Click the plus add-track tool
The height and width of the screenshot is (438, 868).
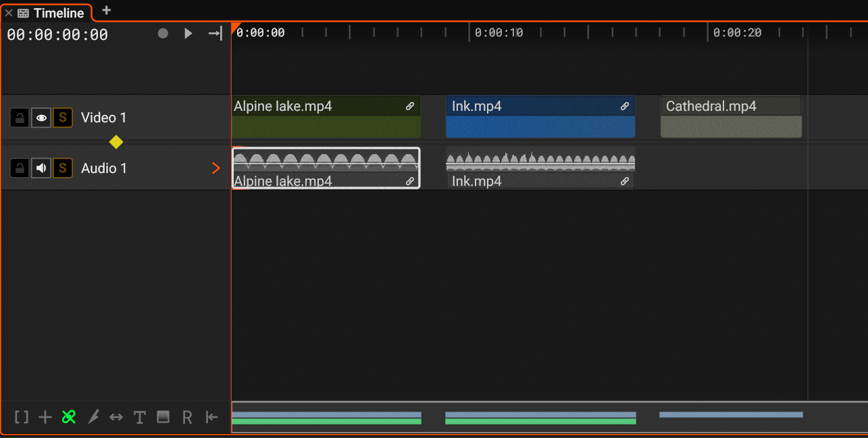[45, 418]
